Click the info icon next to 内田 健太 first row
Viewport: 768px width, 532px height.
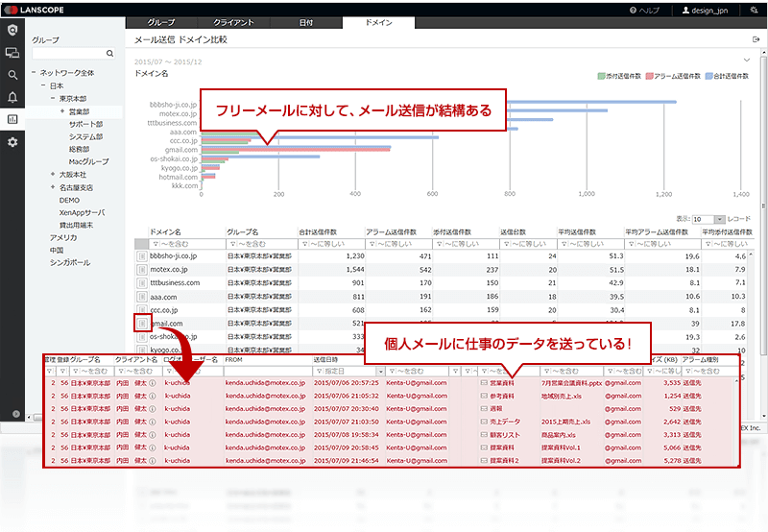tap(153, 383)
